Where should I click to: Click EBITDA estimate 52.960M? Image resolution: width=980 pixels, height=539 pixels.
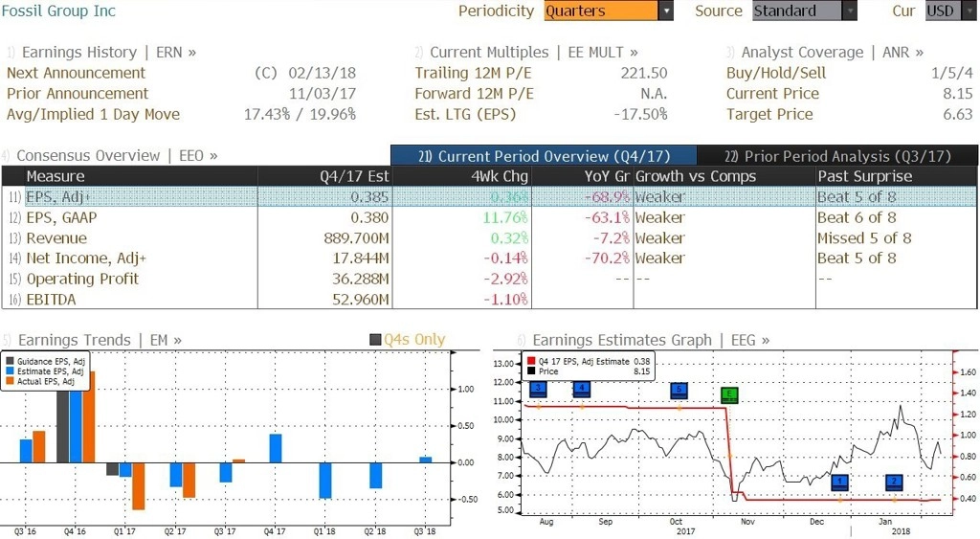tap(360, 300)
